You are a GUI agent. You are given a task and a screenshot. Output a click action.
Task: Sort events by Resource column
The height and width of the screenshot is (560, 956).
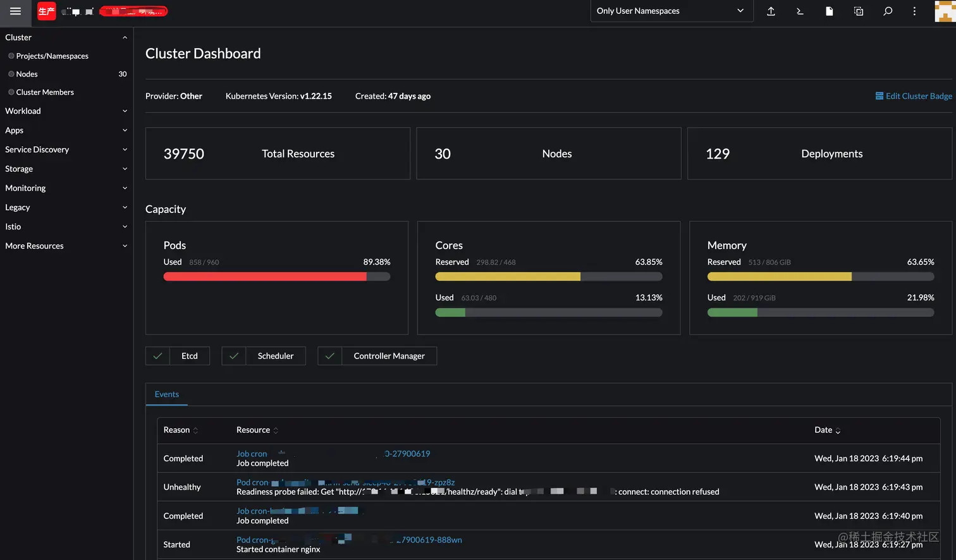click(x=257, y=430)
